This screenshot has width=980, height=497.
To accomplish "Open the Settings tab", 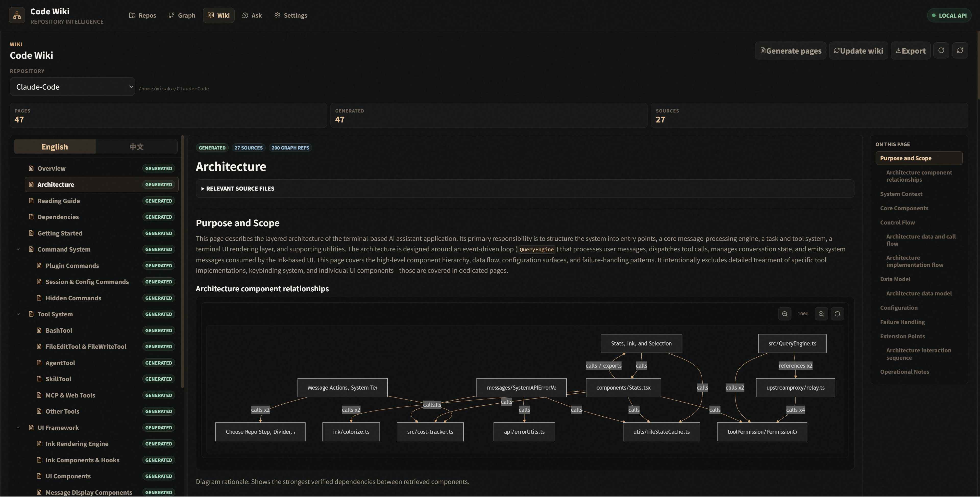I will coord(291,16).
